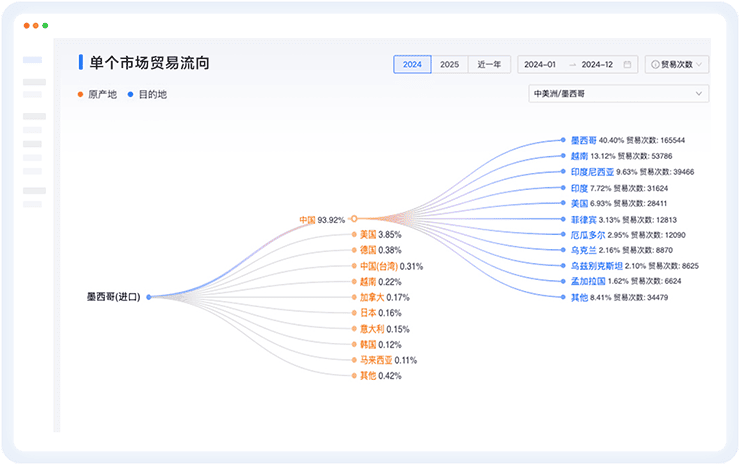
Task: Toggle the 原产地 legend item
Action: 97,95
